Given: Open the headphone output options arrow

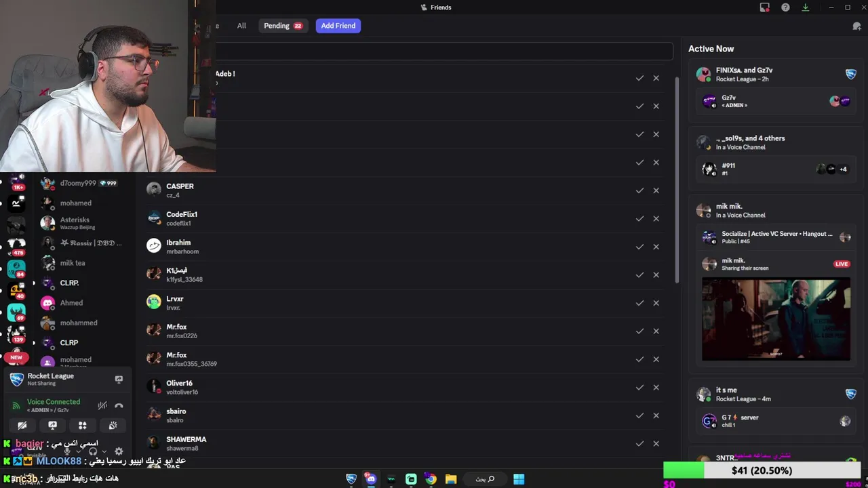Looking at the screenshot, I should click(x=103, y=451).
